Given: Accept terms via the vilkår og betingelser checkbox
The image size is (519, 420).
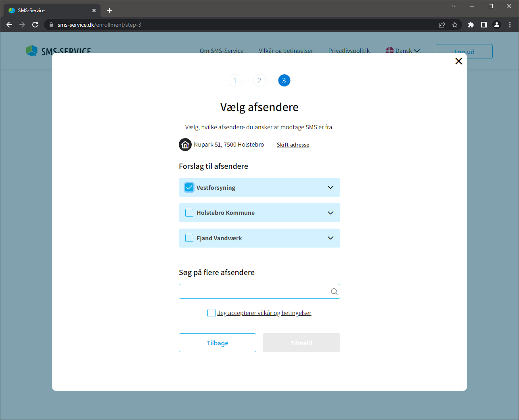Looking at the screenshot, I should tap(211, 313).
